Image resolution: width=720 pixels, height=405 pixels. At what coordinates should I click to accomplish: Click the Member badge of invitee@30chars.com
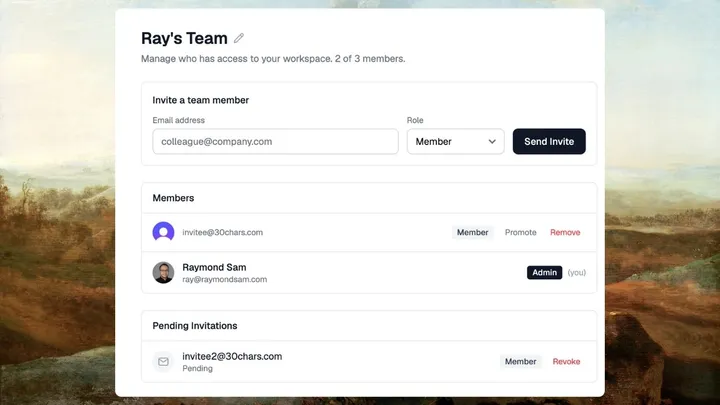472,232
